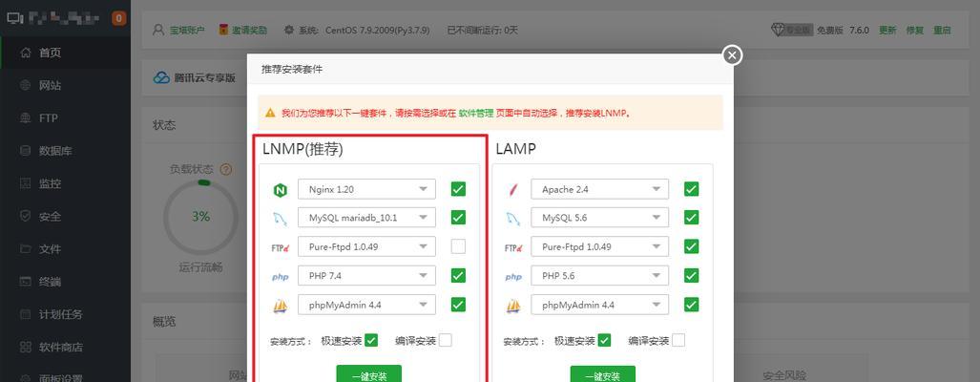This screenshot has width=980, height=382.
Task: Click the 重启 link in header
Action: (942, 30)
